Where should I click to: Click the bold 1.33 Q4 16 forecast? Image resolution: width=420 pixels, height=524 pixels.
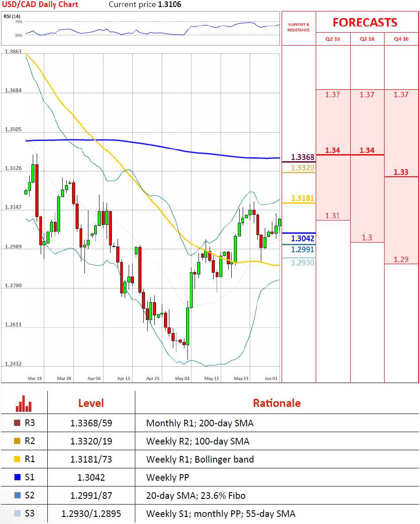401,172
